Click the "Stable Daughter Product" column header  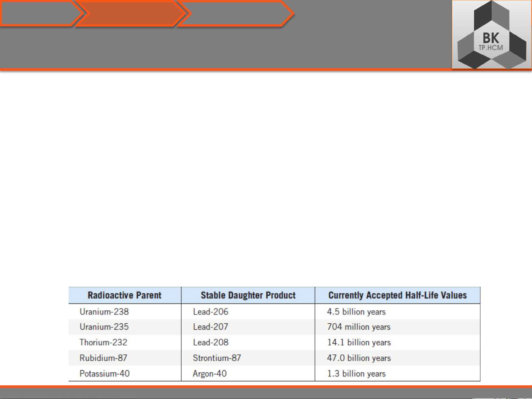(248, 295)
